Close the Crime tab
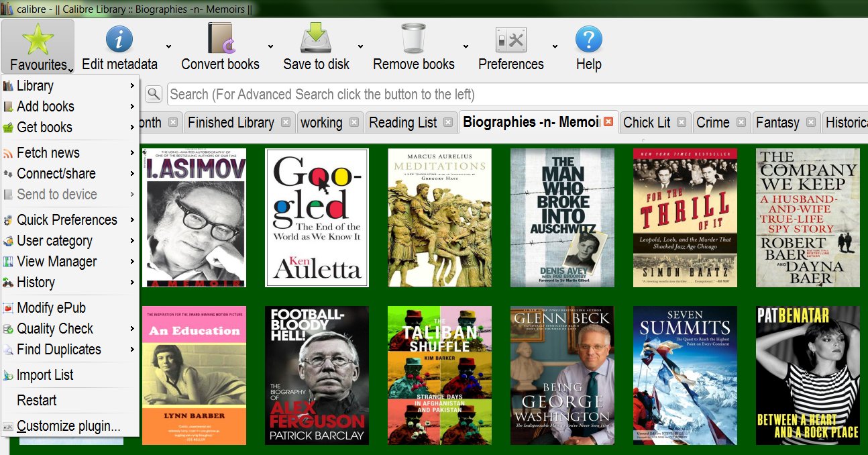This screenshot has height=455, width=868. [741, 122]
